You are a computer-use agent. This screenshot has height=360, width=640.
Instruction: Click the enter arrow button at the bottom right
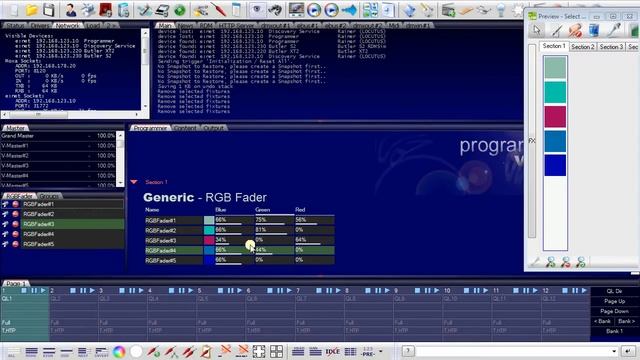pyautogui.click(x=628, y=351)
